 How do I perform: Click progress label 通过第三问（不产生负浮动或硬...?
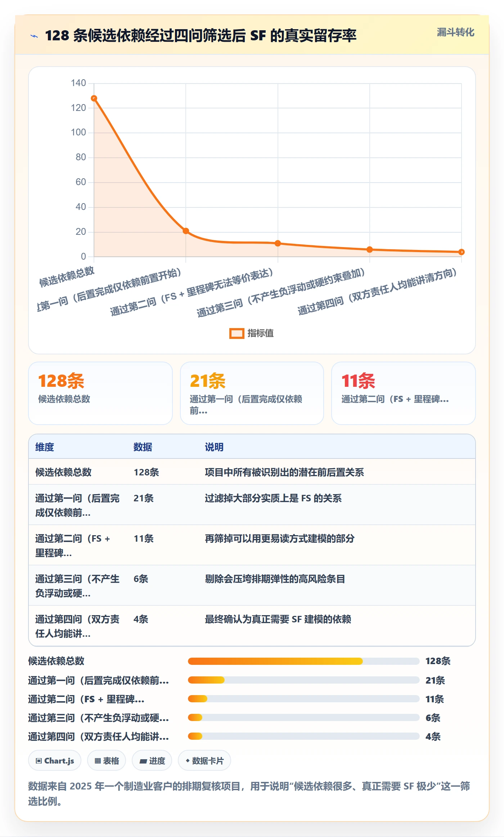tap(98, 718)
